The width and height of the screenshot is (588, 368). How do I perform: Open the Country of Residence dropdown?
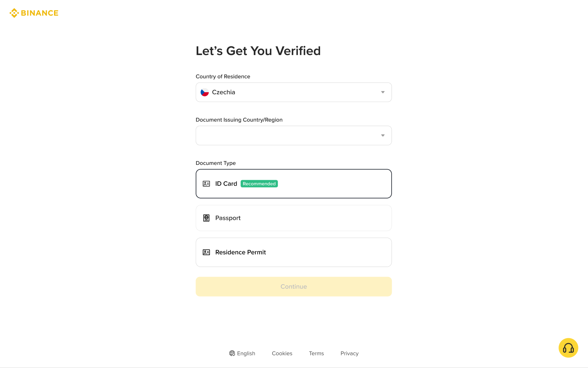[294, 92]
